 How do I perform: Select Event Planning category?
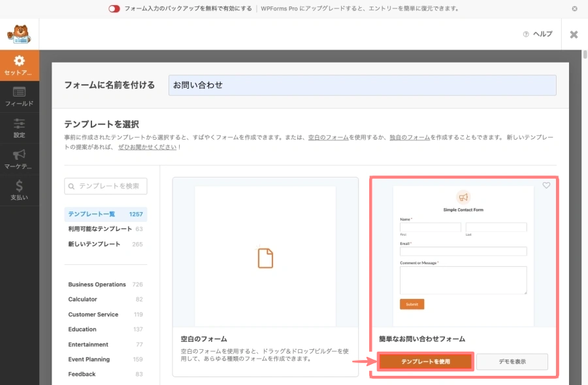coord(106,359)
